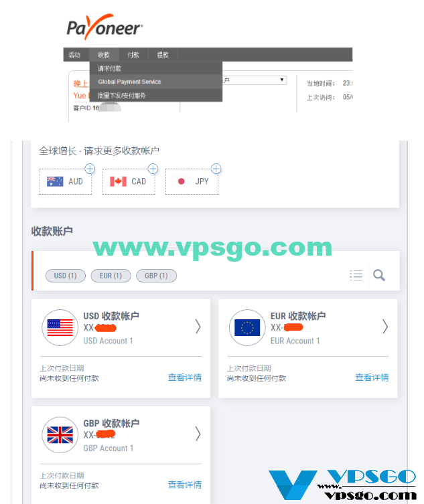Screen dimensions: 424x504
Task: Open 查看详情 link for USD account
Action: 185,377
